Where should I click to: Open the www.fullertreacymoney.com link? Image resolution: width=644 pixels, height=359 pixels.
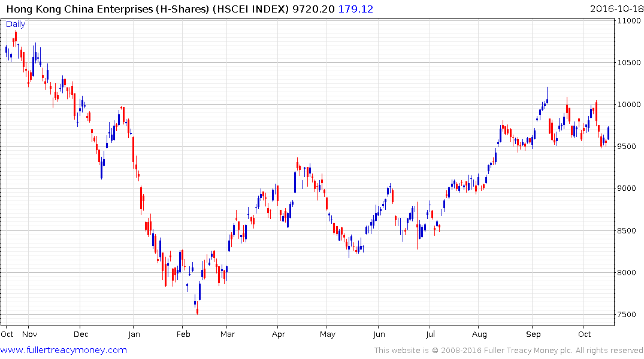coord(64,350)
